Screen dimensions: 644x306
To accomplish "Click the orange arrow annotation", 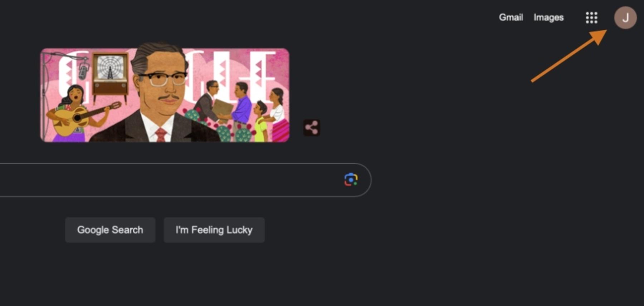I will [x=569, y=56].
